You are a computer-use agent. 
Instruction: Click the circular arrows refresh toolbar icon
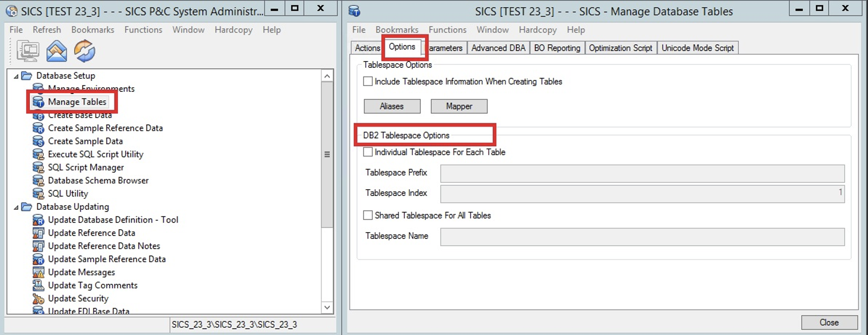click(x=85, y=51)
